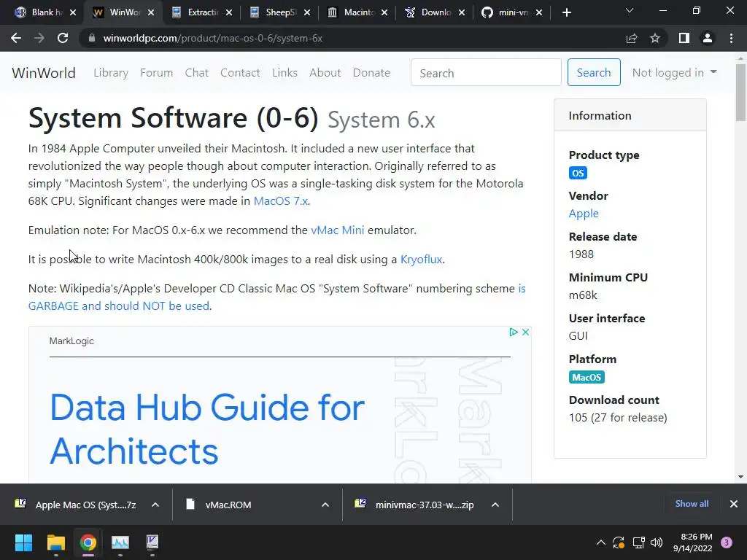Open the Donate menu item
Viewport: 747px width, 560px height.
(371, 73)
